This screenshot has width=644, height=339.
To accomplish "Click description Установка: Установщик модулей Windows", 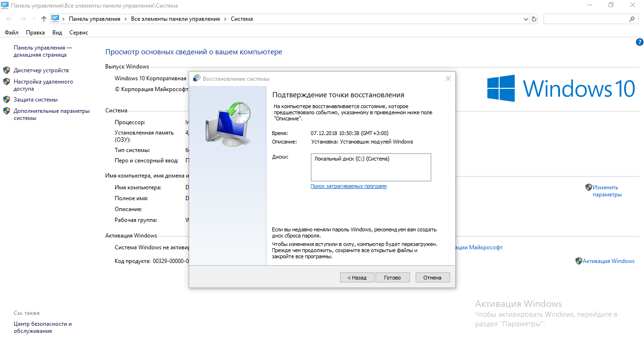I will [362, 142].
